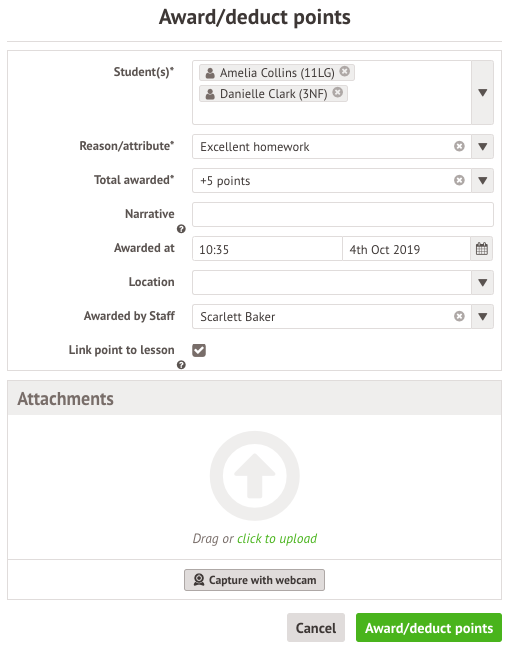The height and width of the screenshot is (652, 513).
Task: Follow the click to upload link
Action: pyautogui.click(x=277, y=538)
